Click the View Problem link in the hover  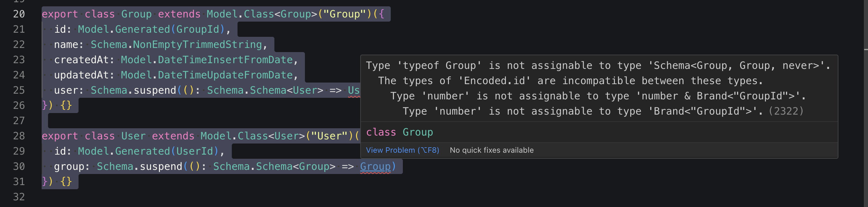pyautogui.click(x=402, y=150)
